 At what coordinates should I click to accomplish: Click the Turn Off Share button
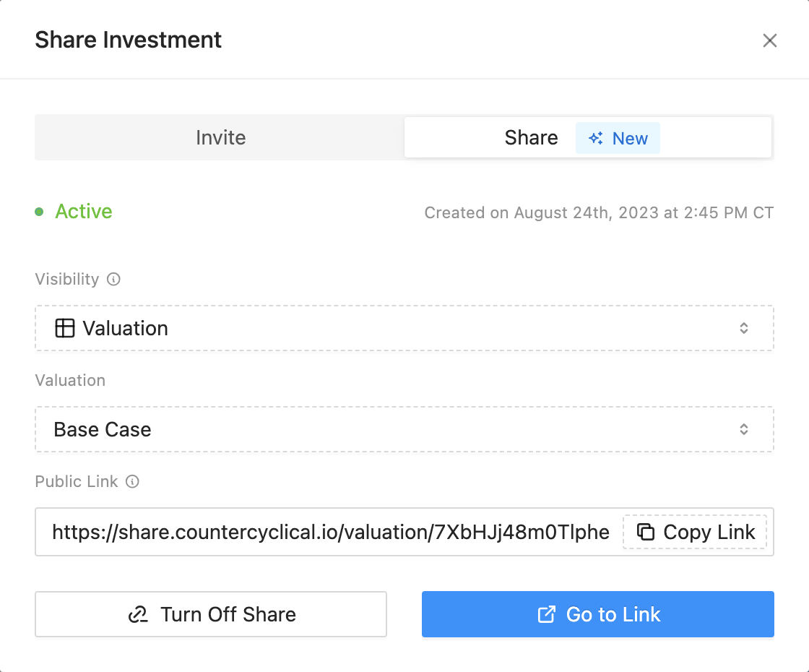click(211, 615)
